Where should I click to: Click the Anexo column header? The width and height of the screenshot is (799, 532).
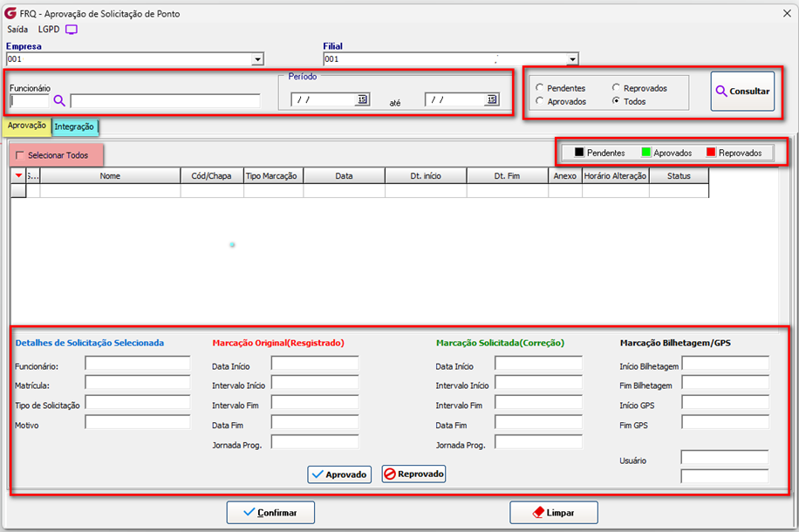[565, 176]
